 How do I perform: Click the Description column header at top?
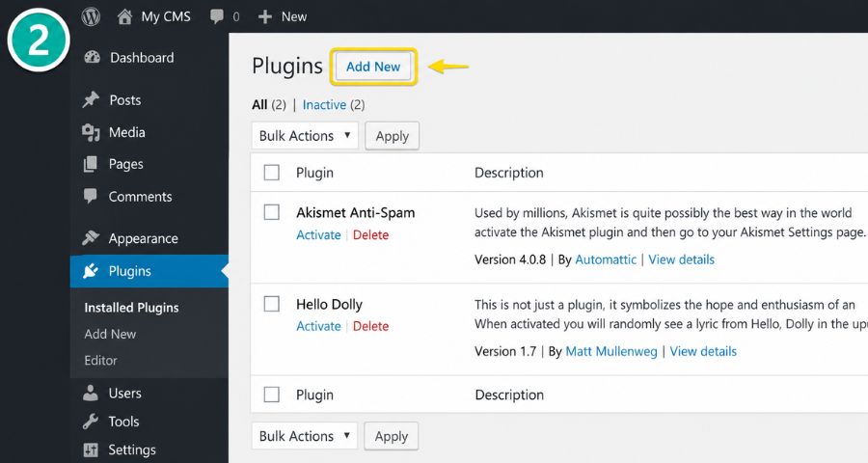click(x=508, y=173)
